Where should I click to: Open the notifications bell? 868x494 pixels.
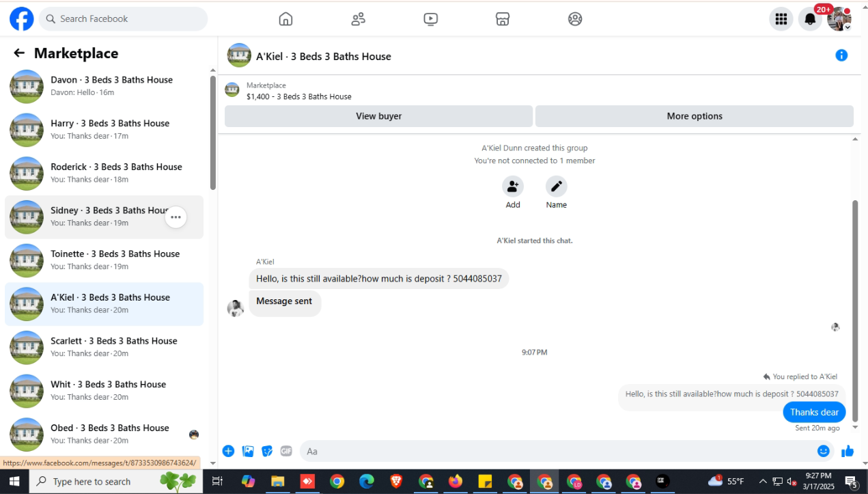pos(810,19)
